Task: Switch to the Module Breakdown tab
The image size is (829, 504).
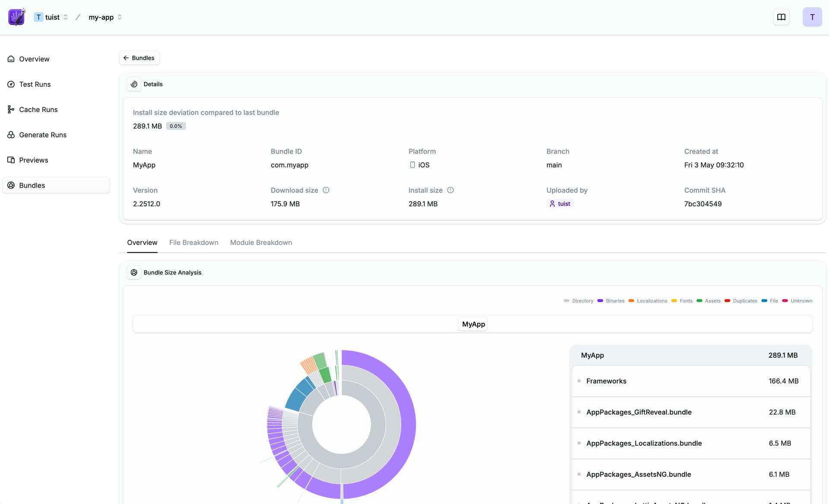Action: [x=261, y=243]
